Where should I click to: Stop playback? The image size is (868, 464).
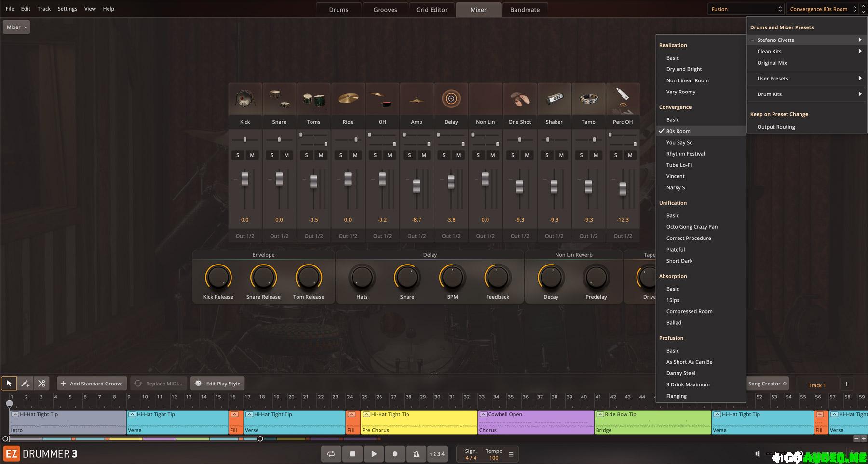tap(353, 454)
